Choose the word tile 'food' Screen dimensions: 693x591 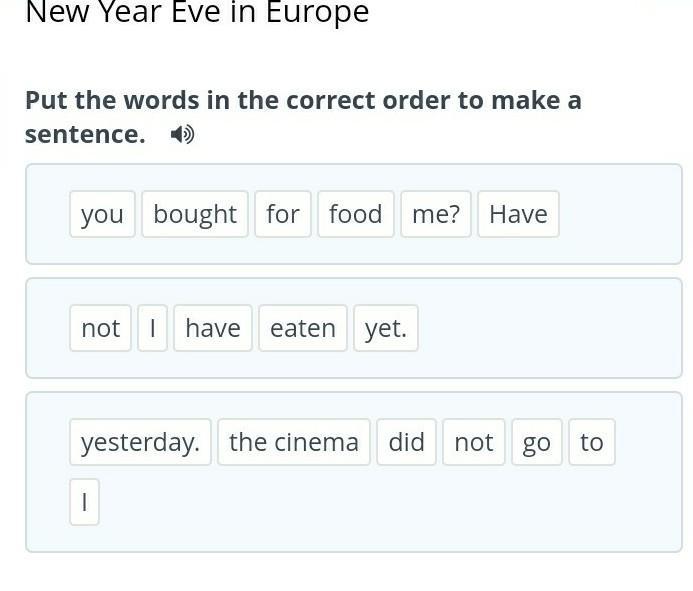(x=356, y=214)
